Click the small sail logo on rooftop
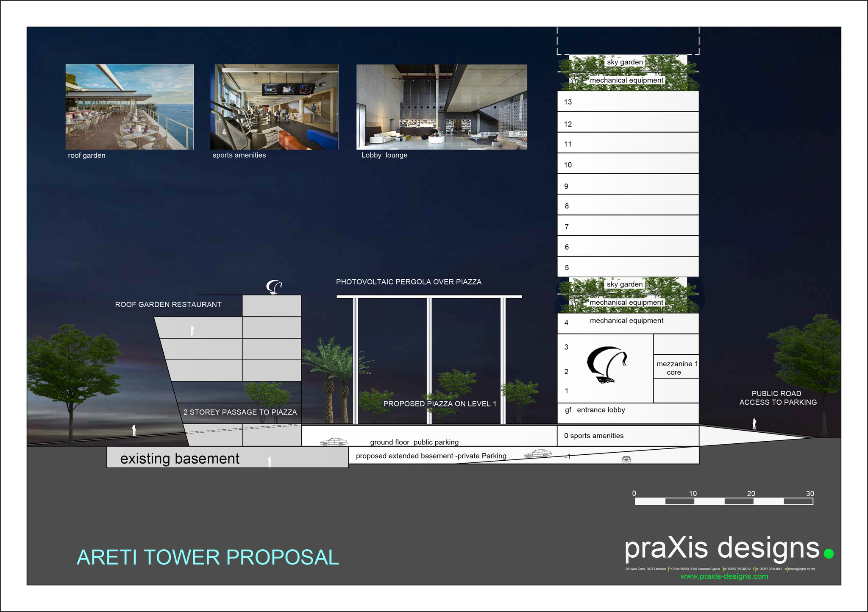The width and height of the screenshot is (868, 612). [x=274, y=287]
